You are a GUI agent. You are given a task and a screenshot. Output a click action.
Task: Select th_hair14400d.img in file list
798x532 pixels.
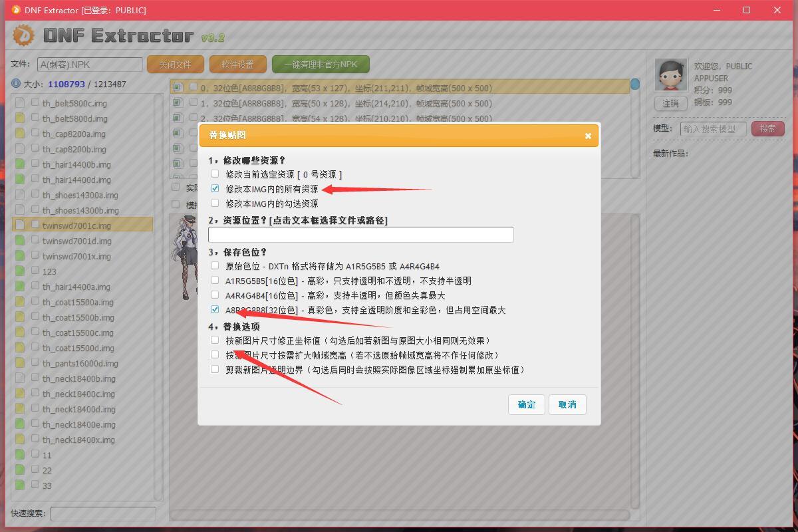pos(76,180)
